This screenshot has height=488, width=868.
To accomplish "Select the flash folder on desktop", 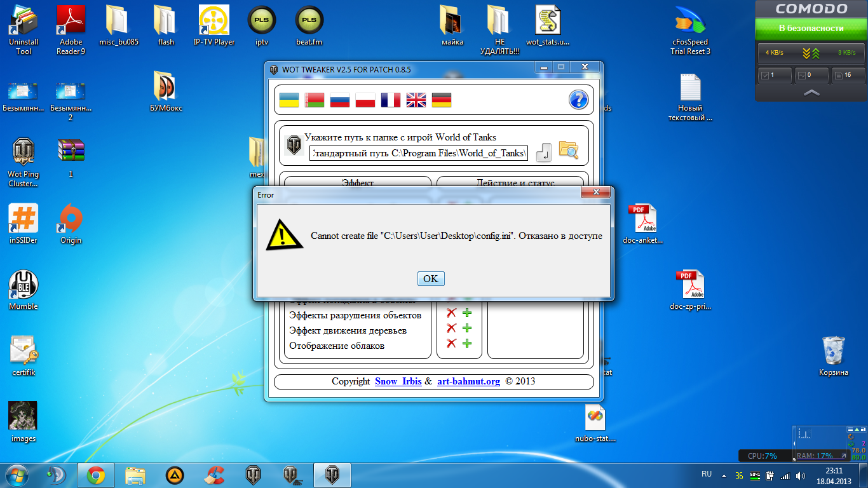I will pyautogui.click(x=166, y=25).
